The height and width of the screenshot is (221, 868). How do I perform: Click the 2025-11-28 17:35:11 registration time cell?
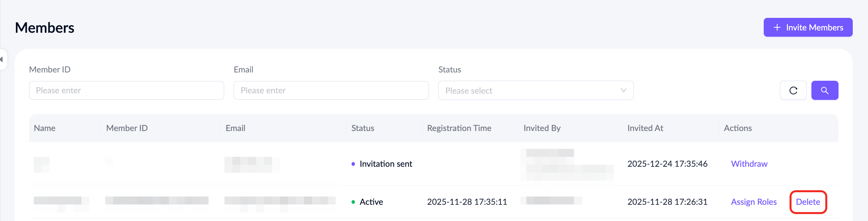pos(467,202)
